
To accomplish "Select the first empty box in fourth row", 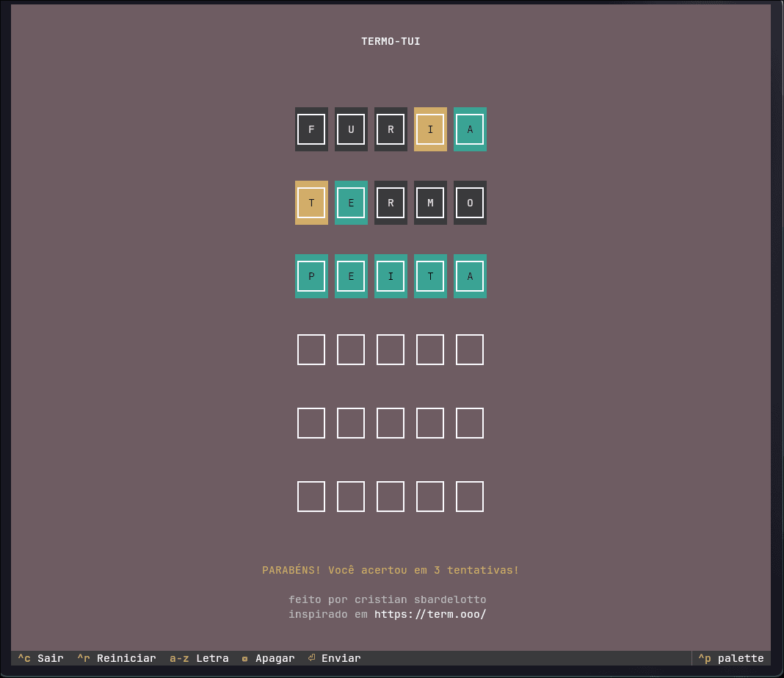I will coord(311,350).
